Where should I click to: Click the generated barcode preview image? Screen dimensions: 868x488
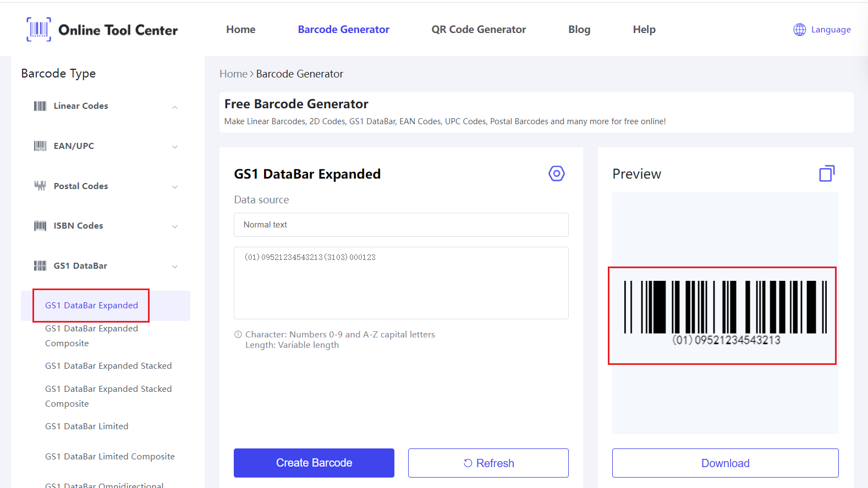pos(725,313)
